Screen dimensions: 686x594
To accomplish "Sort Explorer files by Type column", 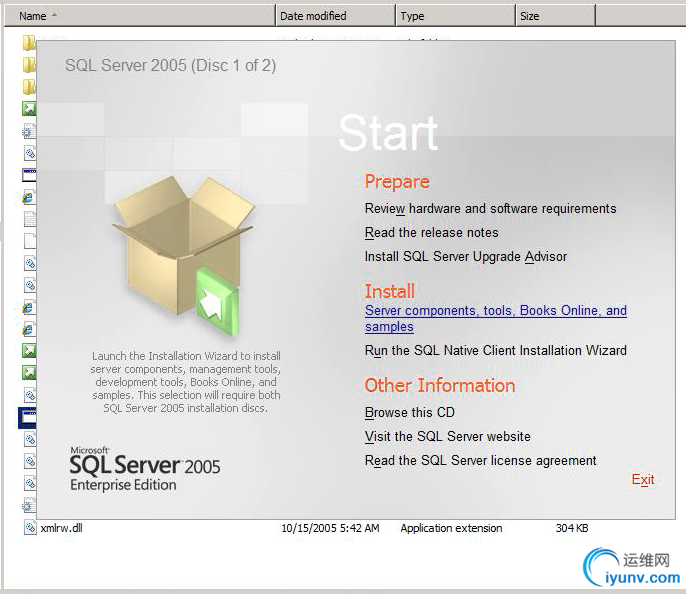I will click(x=455, y=16).
